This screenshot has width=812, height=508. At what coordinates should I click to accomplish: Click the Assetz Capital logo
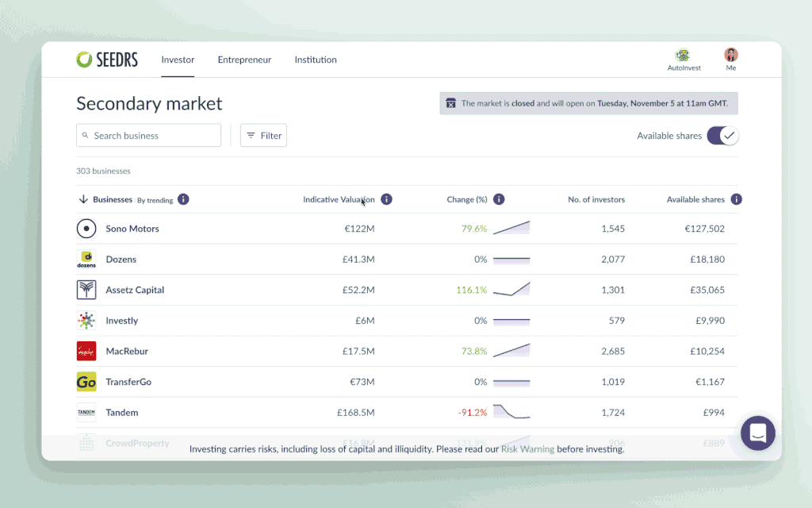tap(86, 290)
